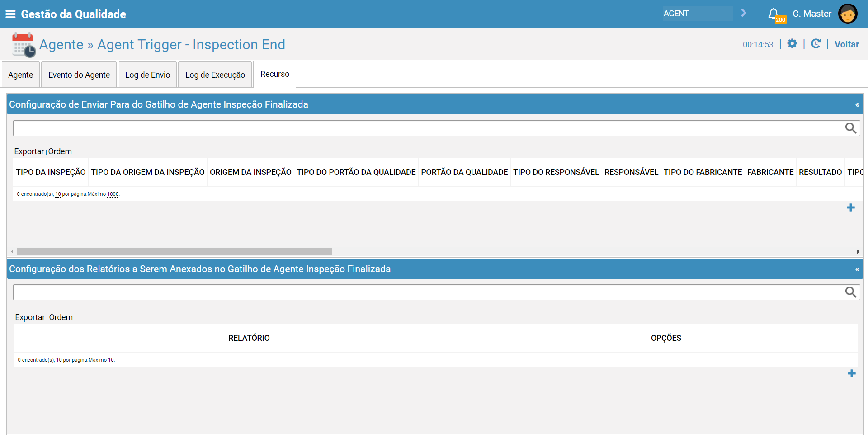Click the Voltar link
Image resolution: width=868 pixels, height=443 pixels.
click(x=846, y=44)
